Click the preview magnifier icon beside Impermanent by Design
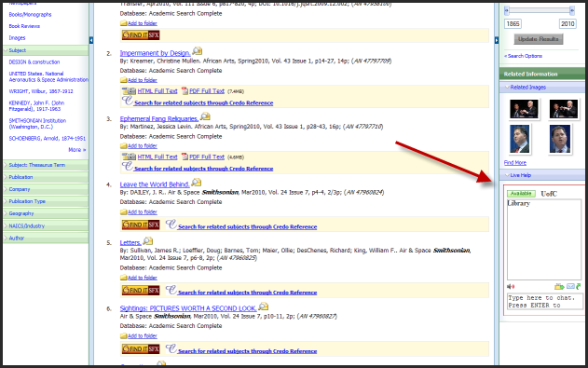The width and height of the screenshot is (588, 368). pos(198,51)
